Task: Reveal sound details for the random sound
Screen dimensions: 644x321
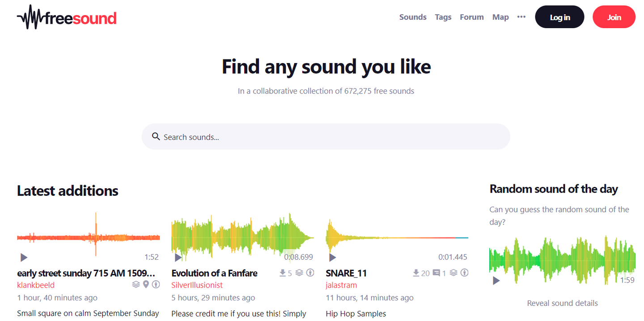Action: tap(562, 303)
